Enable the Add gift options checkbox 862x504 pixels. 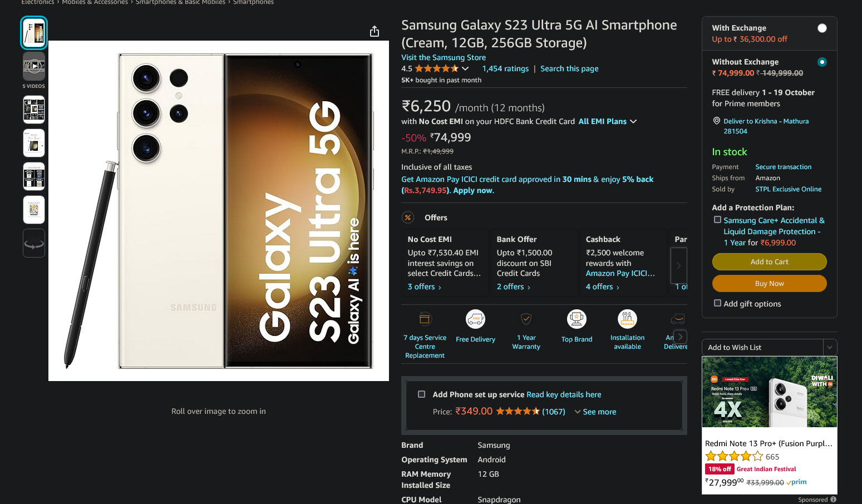point(717,303)
